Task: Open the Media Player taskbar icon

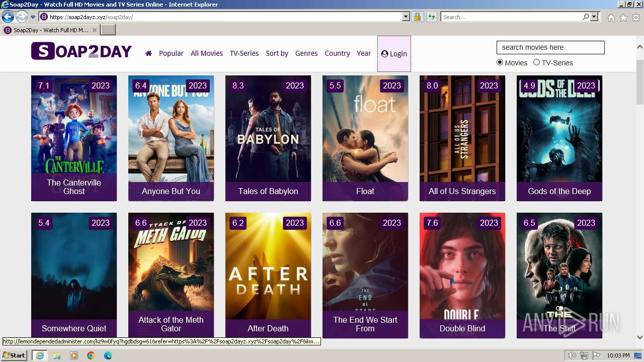Action: click(x=74, y=355)
